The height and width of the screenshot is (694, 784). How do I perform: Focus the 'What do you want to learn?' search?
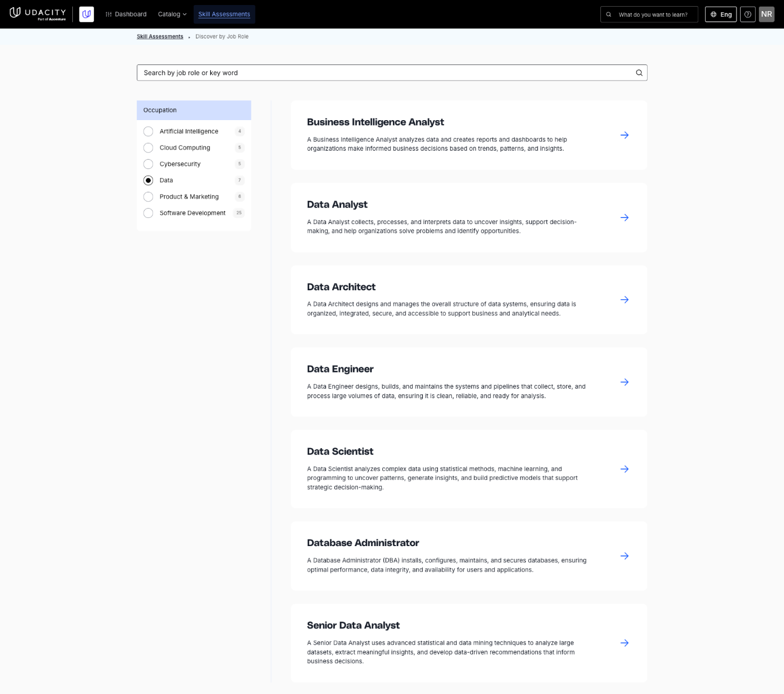[x=649, y=14]
